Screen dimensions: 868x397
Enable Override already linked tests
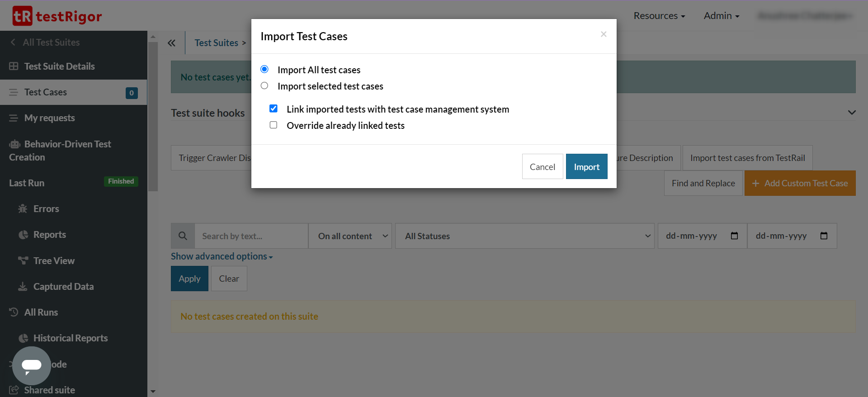(x=274, y=125)
